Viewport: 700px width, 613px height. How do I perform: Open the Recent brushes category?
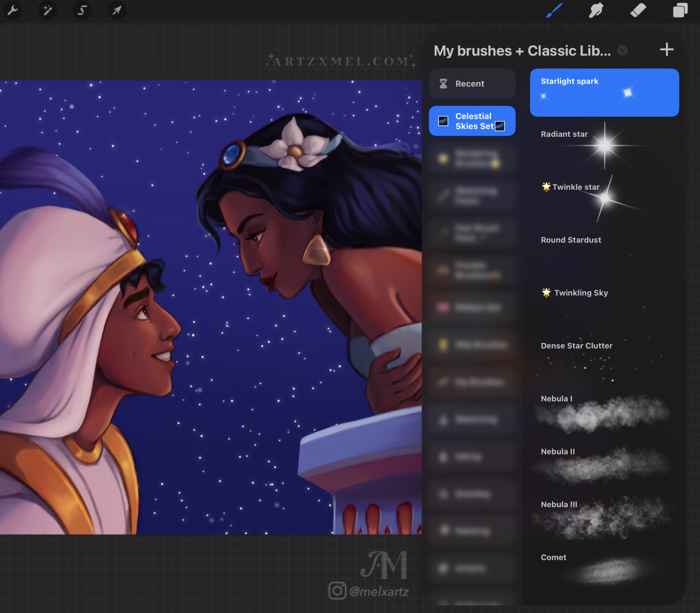click(x=472, y=84)
